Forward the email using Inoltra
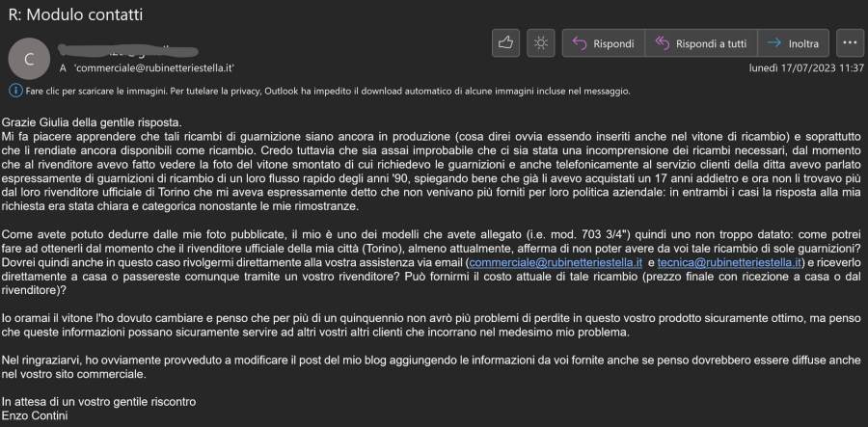Image resolution: width=868 pixels, height=427 pixels. coord(795,43)
